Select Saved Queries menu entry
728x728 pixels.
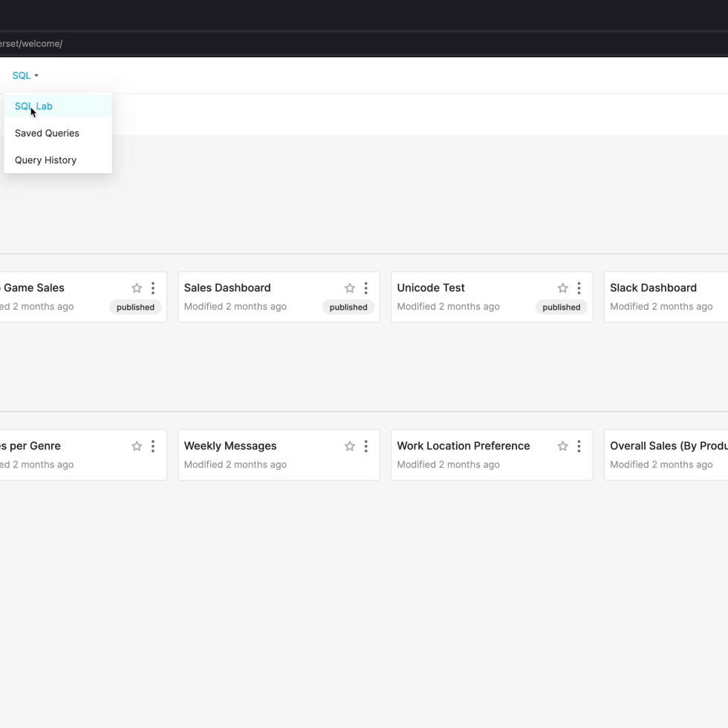pyautogui.click(x=47, y=133)
